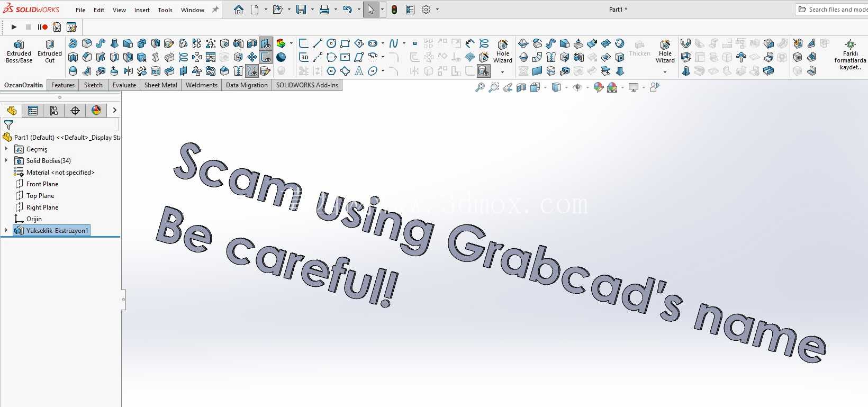
Task: Open the Tools menu
Action: (x=165, y=10)
